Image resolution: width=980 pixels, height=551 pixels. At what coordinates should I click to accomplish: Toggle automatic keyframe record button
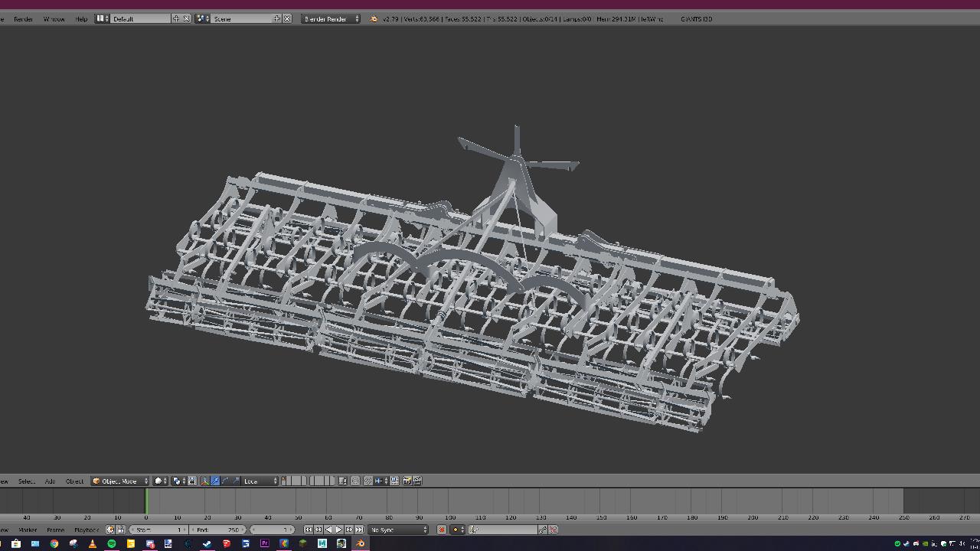442,530
